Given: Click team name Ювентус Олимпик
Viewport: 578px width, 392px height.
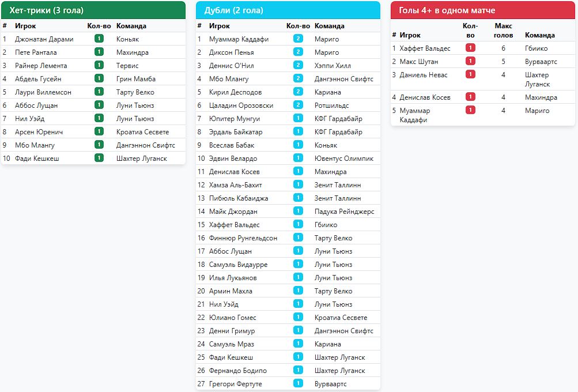Looking at the screenshot, I should click(x=343, y=159).
